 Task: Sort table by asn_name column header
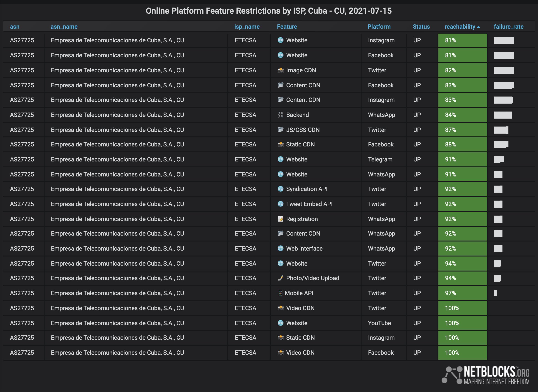(x=64, y=27)
